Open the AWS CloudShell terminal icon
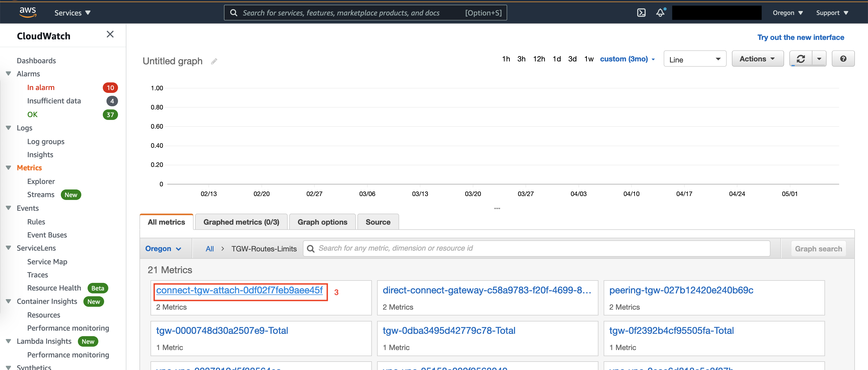The image size is (868, 370). 641,13
